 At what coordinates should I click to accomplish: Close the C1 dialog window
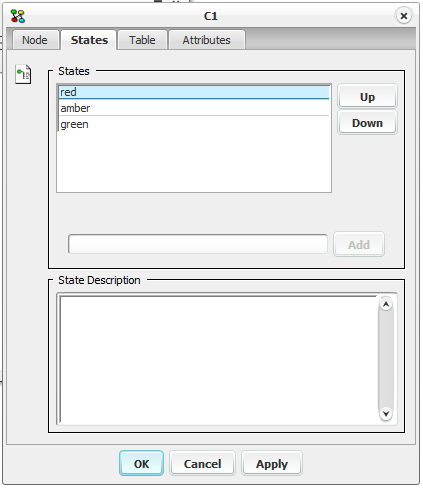pos(404,16)
